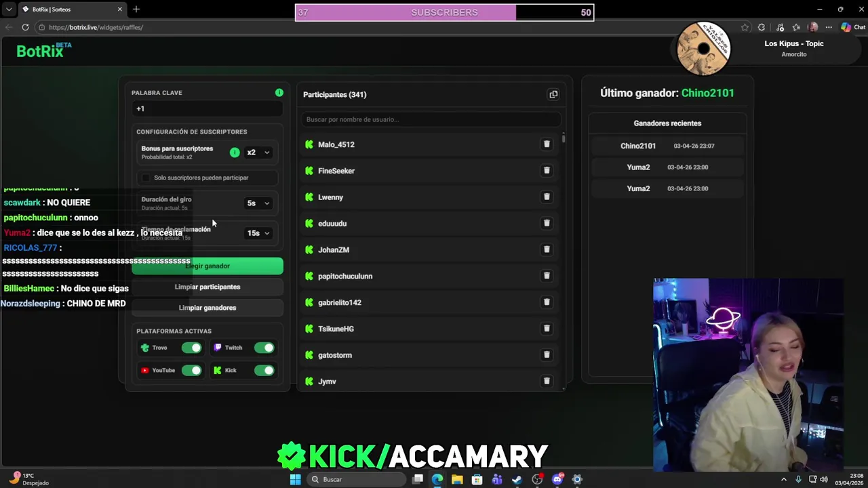
Task: Click the Chino2101 last winner name
Action: [707, 93]
